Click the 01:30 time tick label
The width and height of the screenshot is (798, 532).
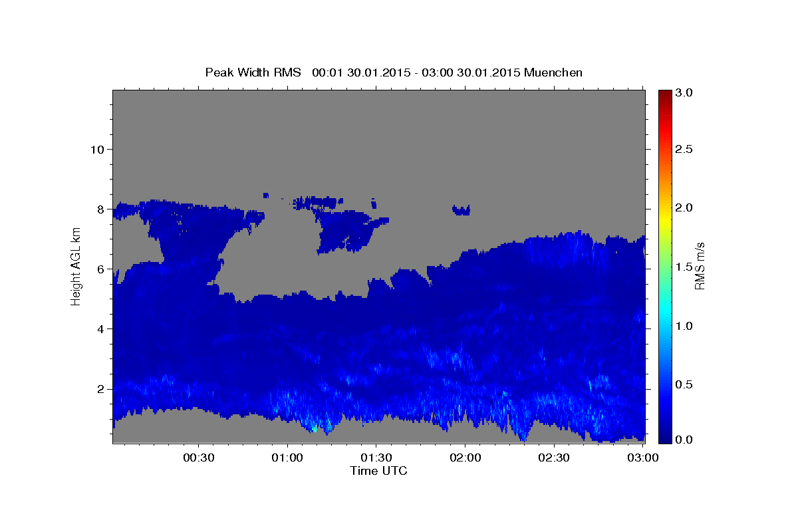tap(376, 458)
